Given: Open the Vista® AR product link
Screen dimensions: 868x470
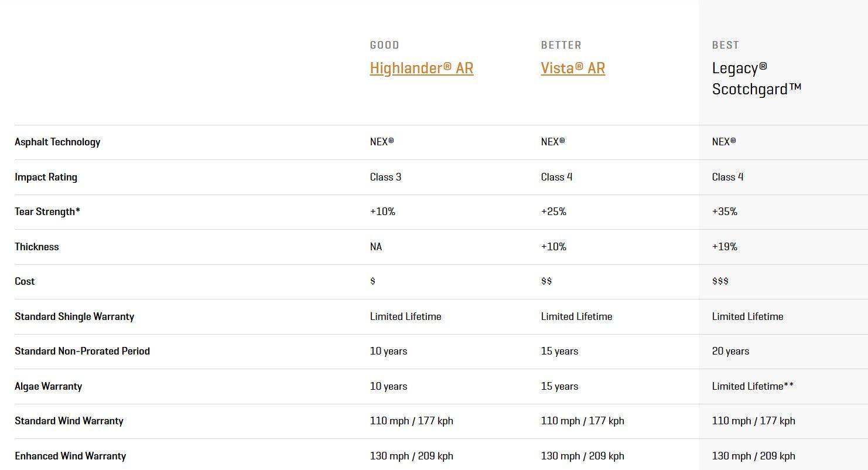Looking at the screenshot, I should click(x=572, y=68).
